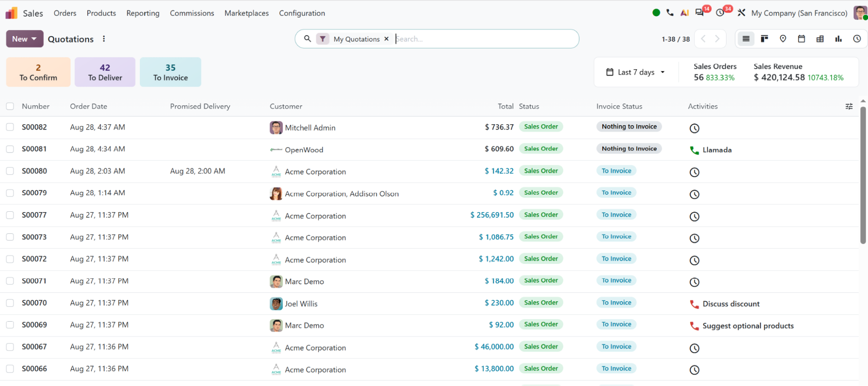The image size is (868, 386).
Task: Sort by Order Date column header
Action: [x=89, y=106]
